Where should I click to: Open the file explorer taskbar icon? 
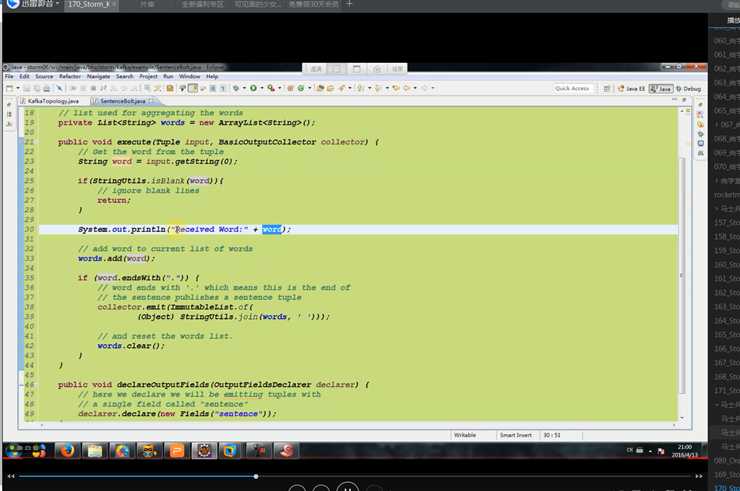point(94,451)
